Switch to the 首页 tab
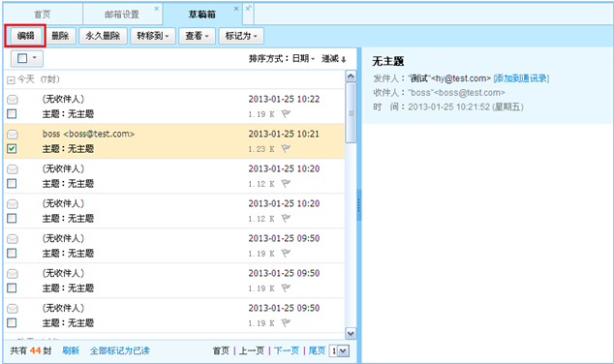The height and width of the screenshot is (364, 614). (x=43, y=15)
